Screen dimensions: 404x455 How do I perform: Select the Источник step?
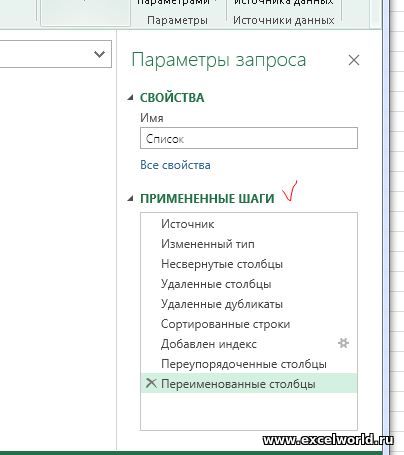[249, 224]
